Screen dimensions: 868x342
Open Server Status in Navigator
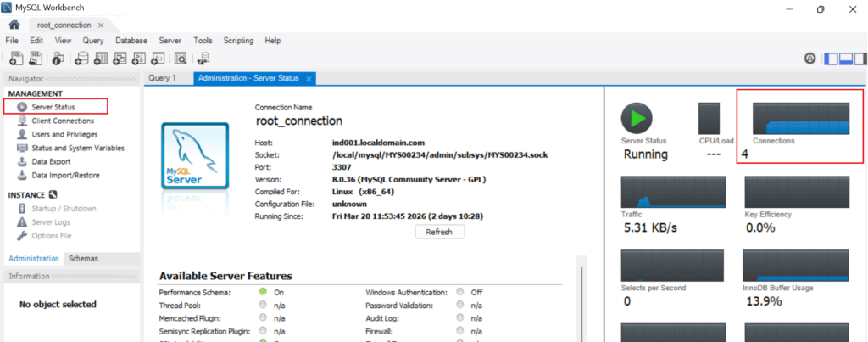[55, 106]
